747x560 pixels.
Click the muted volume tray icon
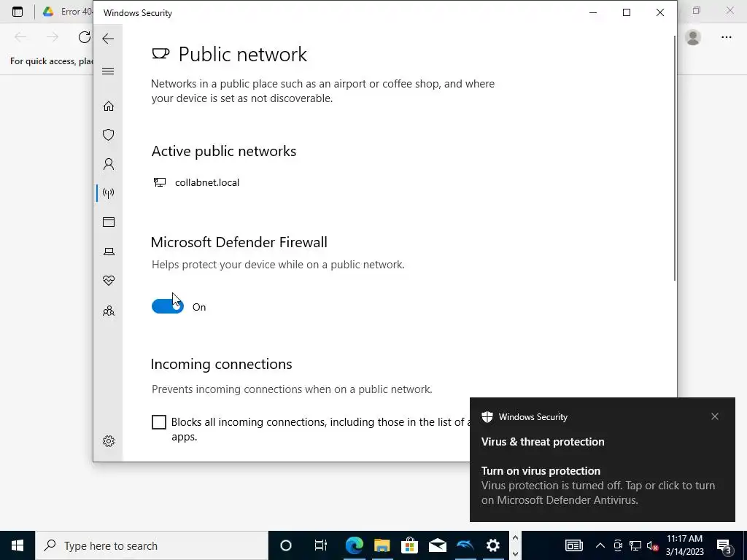point(652,545)
